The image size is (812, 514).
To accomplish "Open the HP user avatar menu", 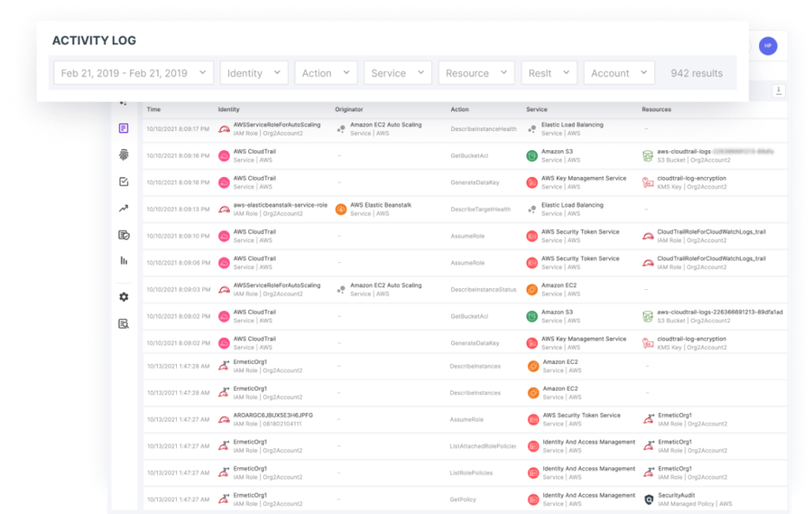I will [767, 45].
